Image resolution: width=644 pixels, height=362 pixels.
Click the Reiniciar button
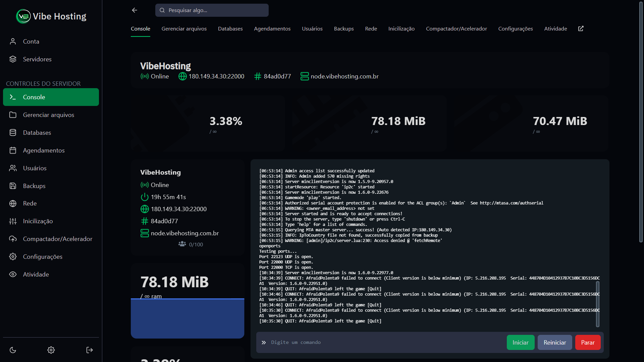click(x=555, y=342)
